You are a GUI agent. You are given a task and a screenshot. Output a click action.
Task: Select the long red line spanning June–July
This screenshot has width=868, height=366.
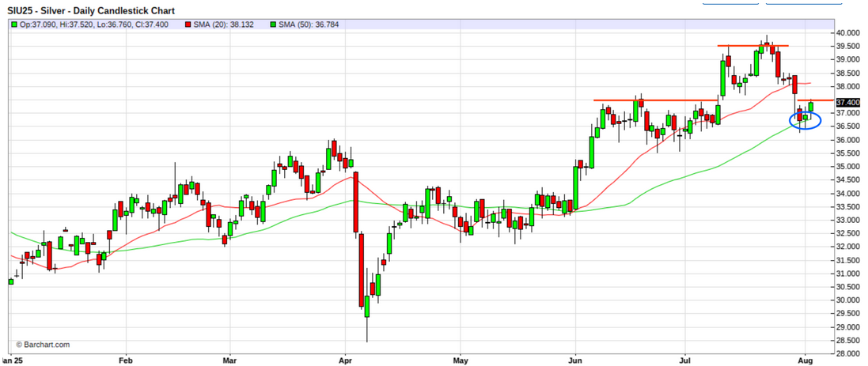tap(657, 100)
